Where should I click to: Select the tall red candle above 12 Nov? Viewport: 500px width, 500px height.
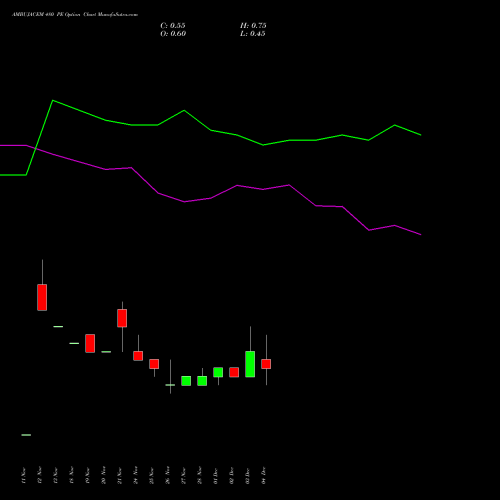pyautogui.click(x=42, y=297)
